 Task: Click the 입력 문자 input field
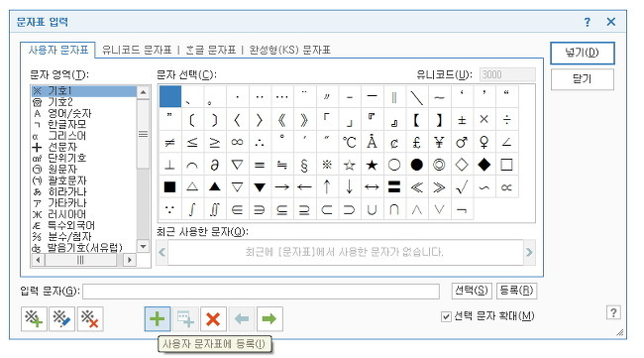(x=262, y=292)
